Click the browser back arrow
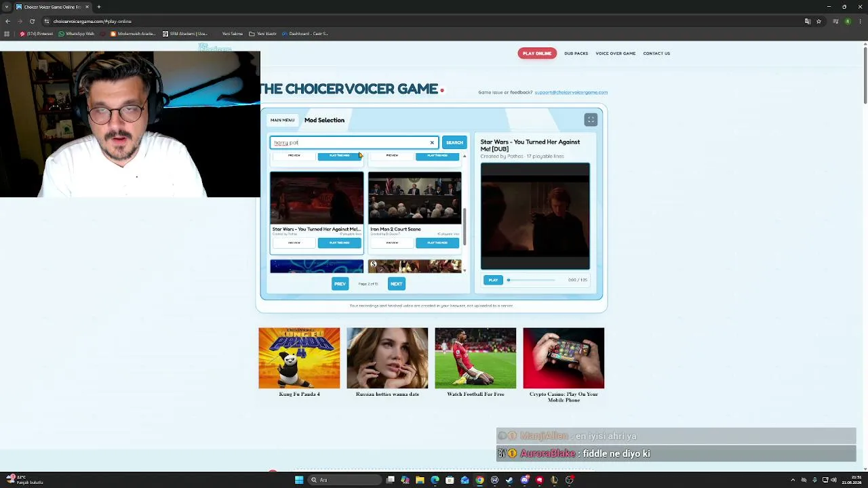Image resolution: width=868 pixels, height=488 pixels. click(7, 21)
